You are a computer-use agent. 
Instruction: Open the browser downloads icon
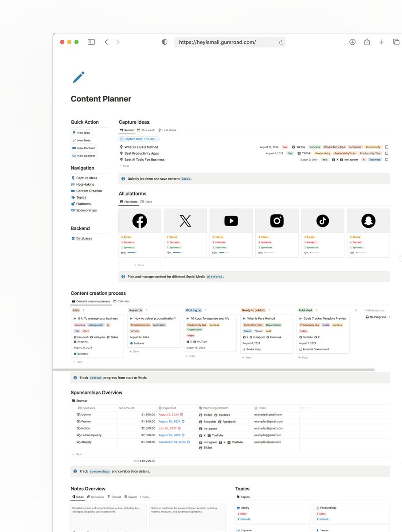coord(352,42)
